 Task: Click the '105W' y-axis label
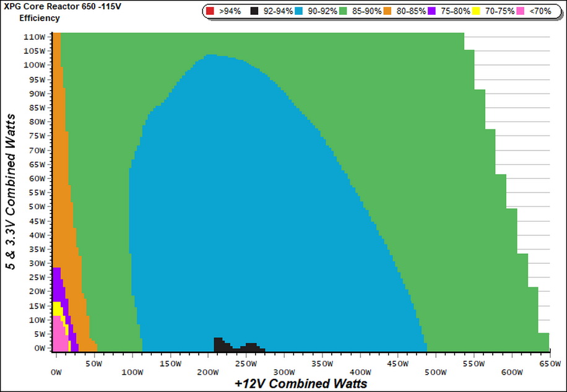click(35, 51)
